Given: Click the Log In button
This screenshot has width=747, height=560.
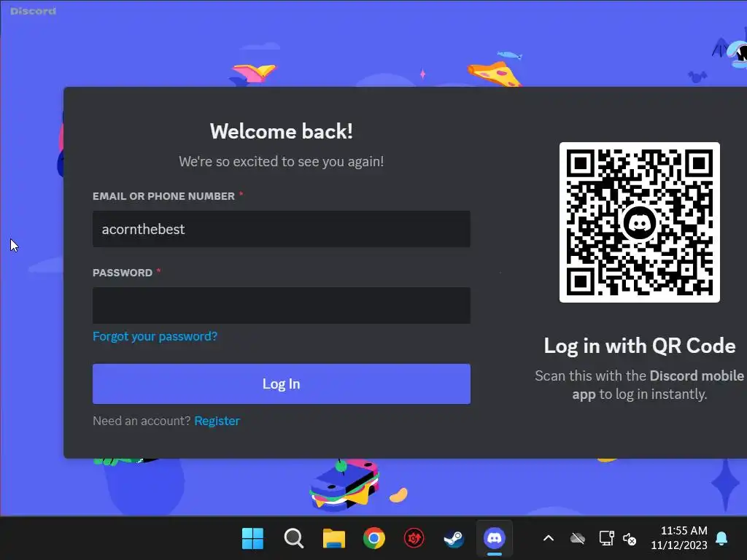Looking at the screenshot, I should click(281, 384).
